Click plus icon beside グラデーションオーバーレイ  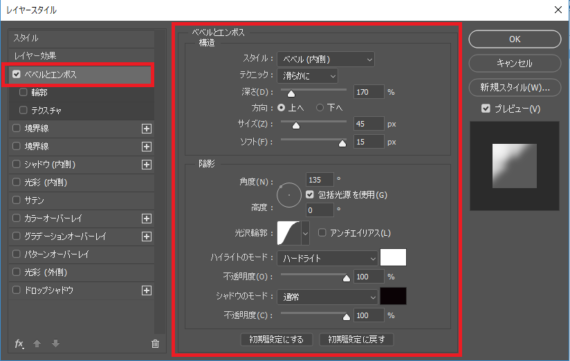146,237
